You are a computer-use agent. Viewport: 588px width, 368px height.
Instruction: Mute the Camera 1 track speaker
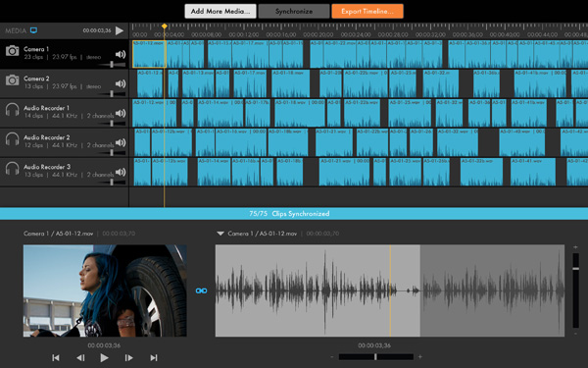click(121, 54)
